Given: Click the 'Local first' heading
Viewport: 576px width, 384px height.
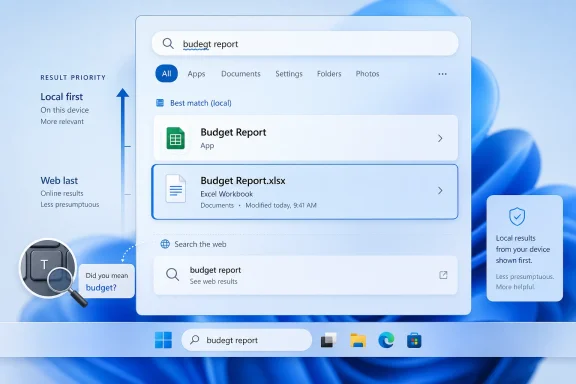Looking at the screenshot, I should click(x=62, y=97).
